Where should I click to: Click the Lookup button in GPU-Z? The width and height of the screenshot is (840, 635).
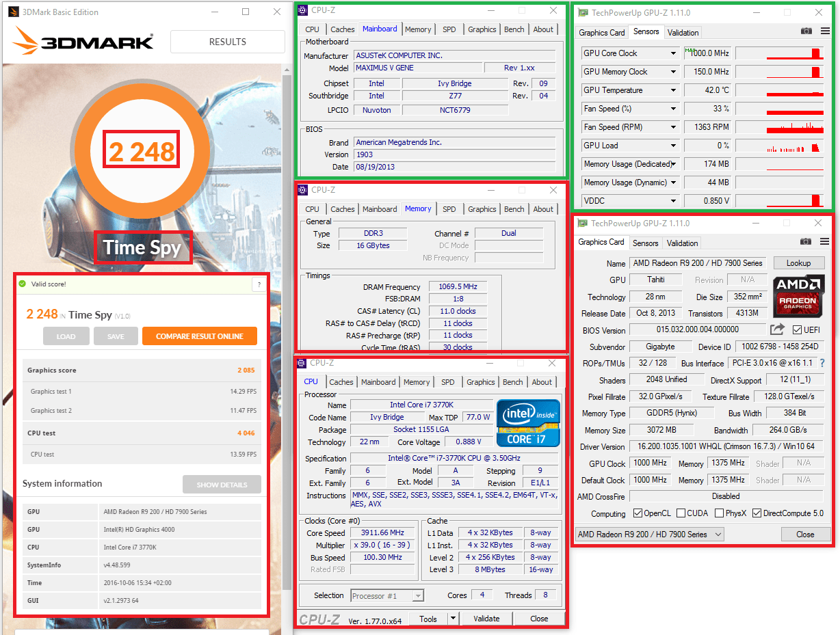tap(799, 262)
